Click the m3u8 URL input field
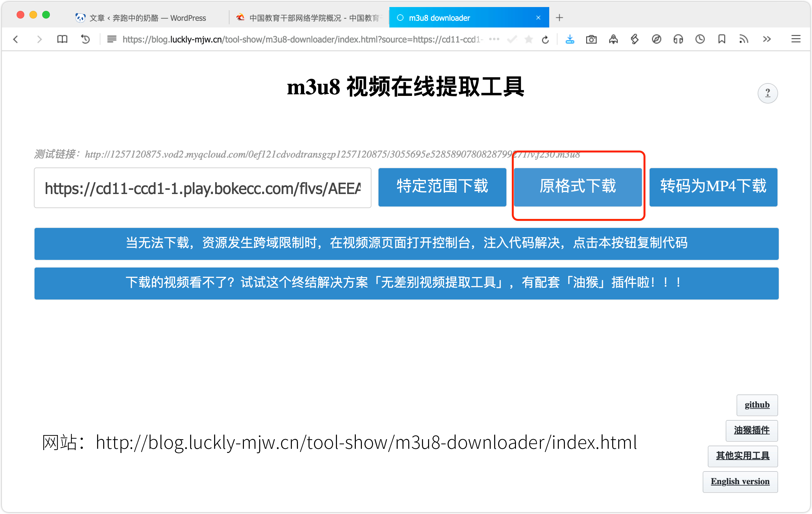Screen dimensions: 812x514 pos(202,188)
